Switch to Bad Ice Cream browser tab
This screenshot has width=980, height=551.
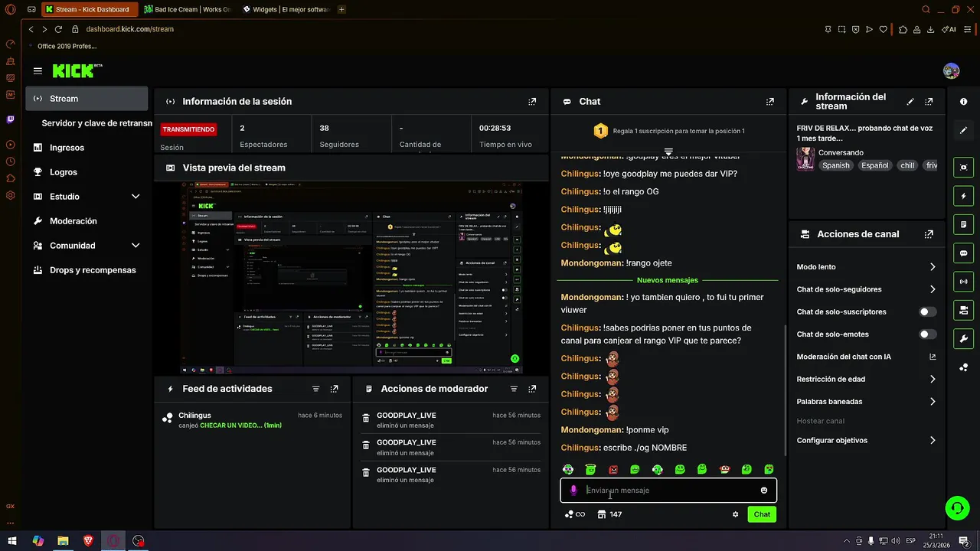[188, 9]
